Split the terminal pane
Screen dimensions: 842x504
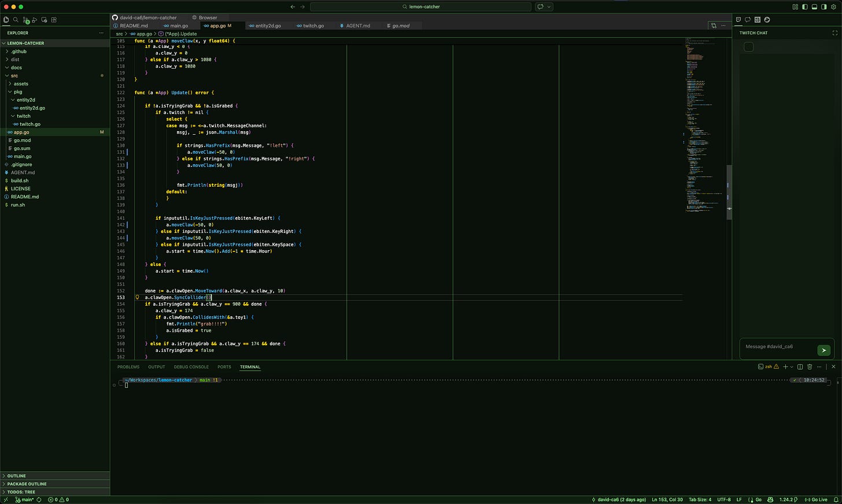800,366
